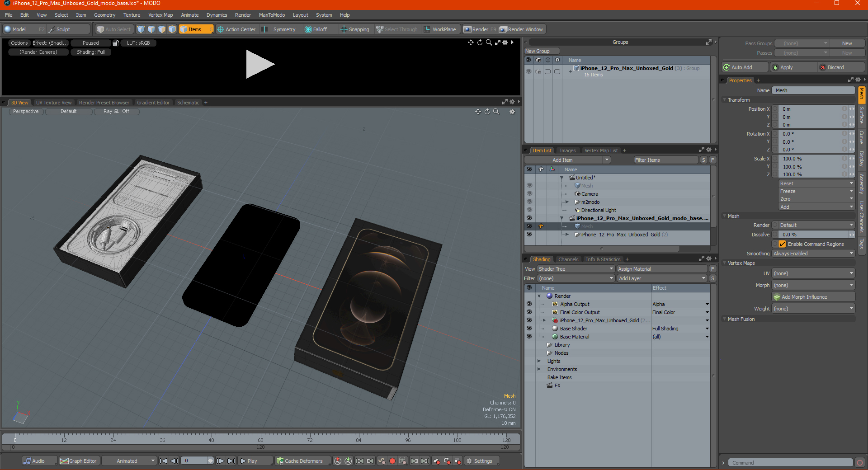Open Action Center options
The image size is (868, 470).
pos(236,29)
